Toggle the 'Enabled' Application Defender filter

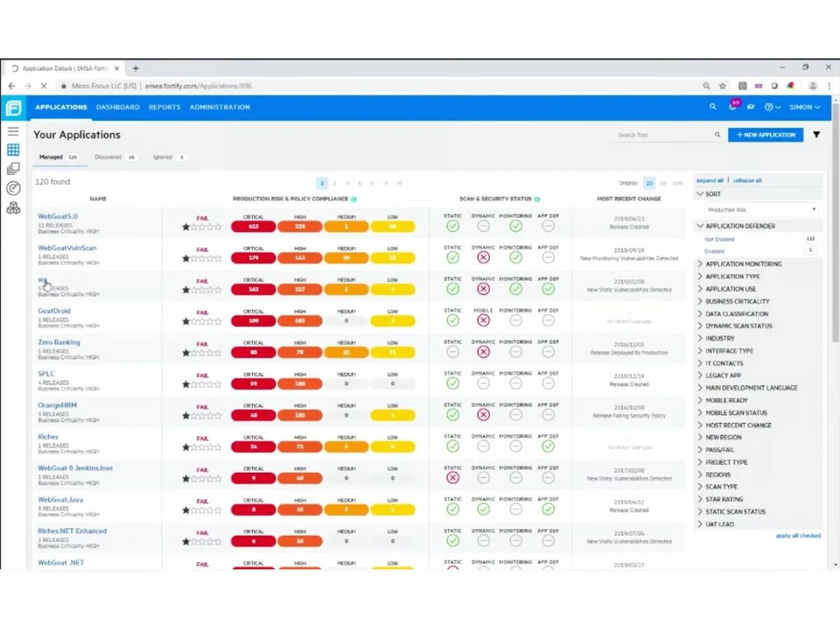pyautogui.click(x=714, y=251)
